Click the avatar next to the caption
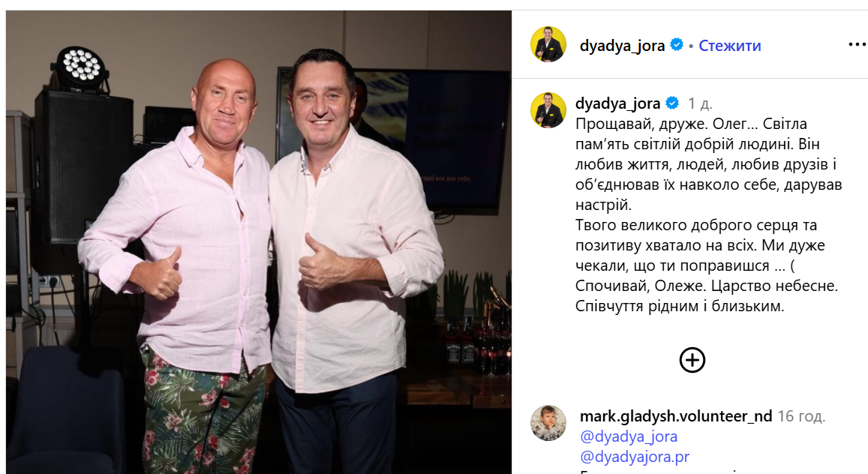868x474 pixels. [548, 109]
